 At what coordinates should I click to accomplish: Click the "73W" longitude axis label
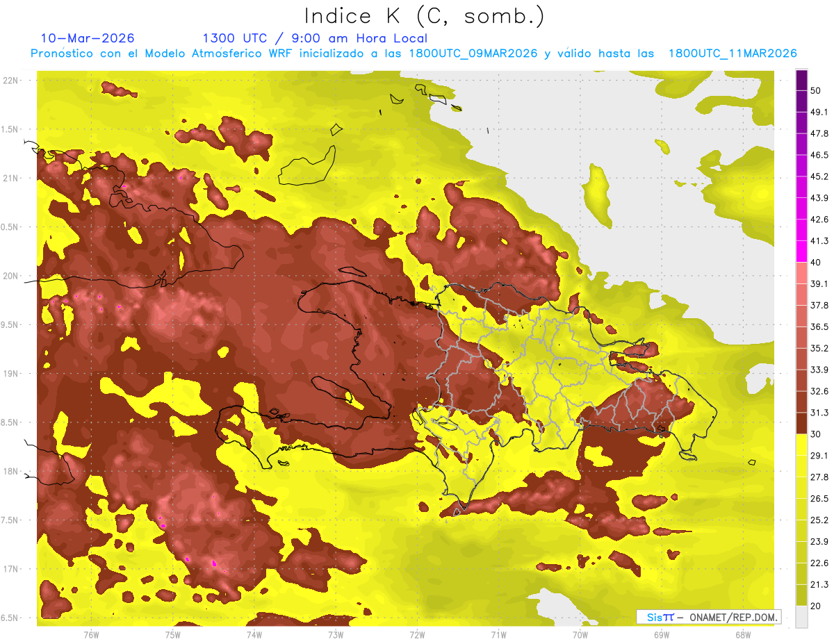[x=336, y=634]
